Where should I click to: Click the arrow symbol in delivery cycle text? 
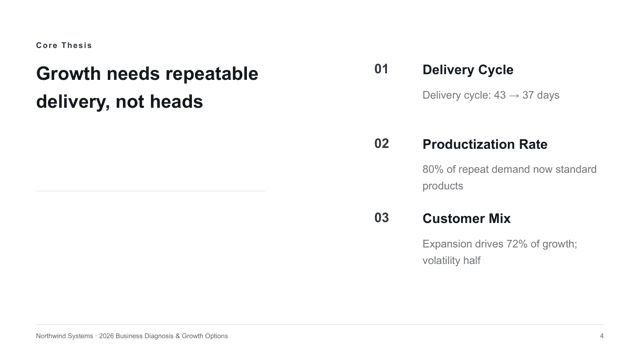pyautogui.click(x=514, y=96)
